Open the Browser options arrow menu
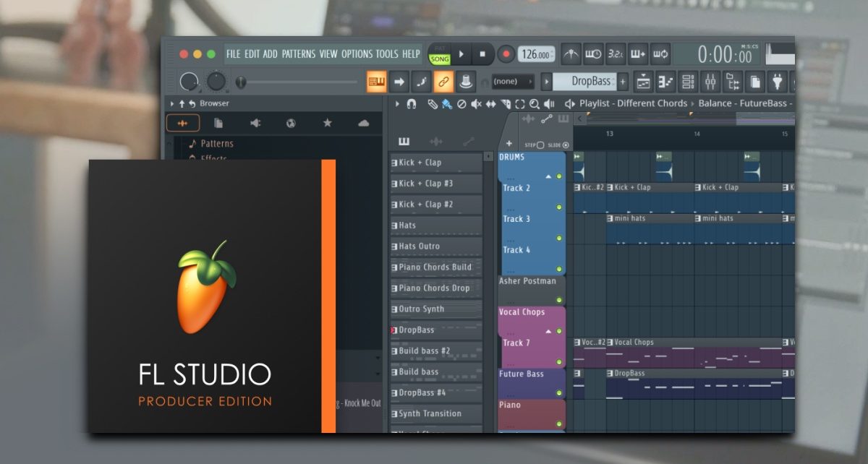Screen dimensions: 868x464 tap(172, 104)
